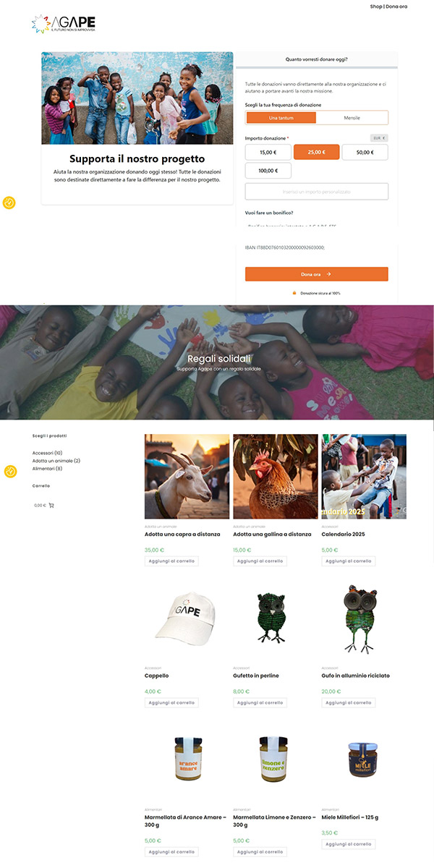
Task: Filter products by Accessori category
Action: pos(47,453)
